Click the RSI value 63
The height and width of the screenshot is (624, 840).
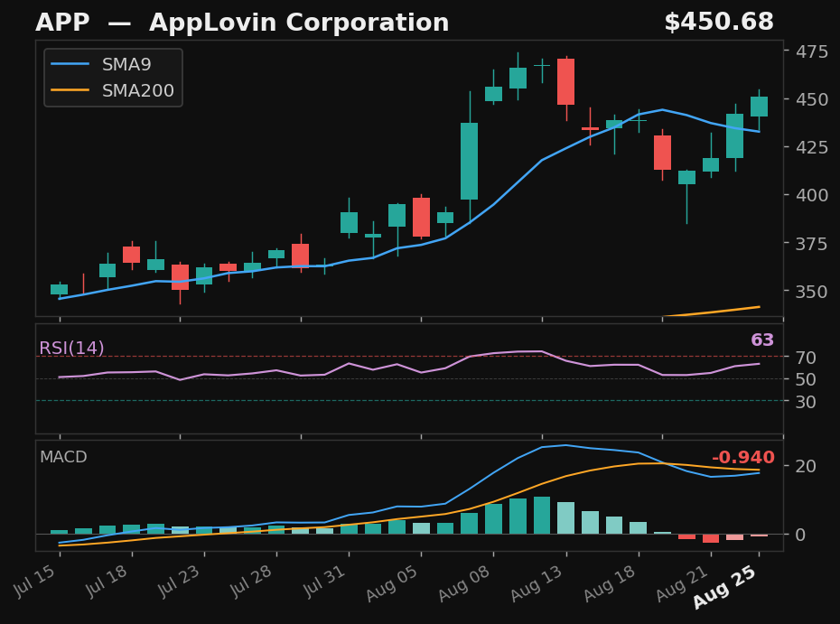click(x=762, y=340)
